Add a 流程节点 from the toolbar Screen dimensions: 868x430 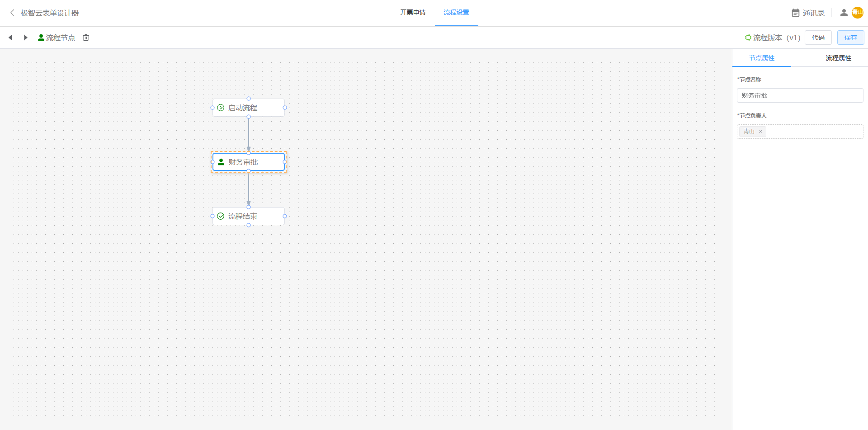57,38
